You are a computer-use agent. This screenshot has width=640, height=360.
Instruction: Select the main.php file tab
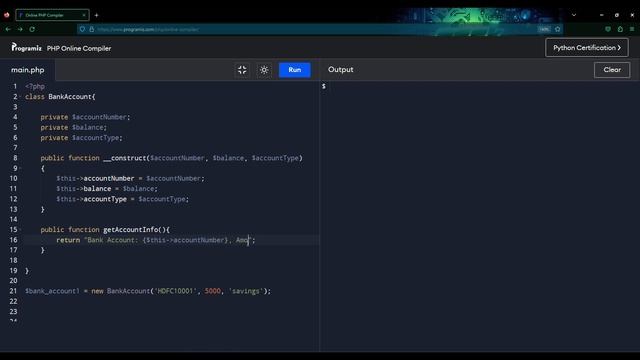pyautogui.click(x=27, y=70)
